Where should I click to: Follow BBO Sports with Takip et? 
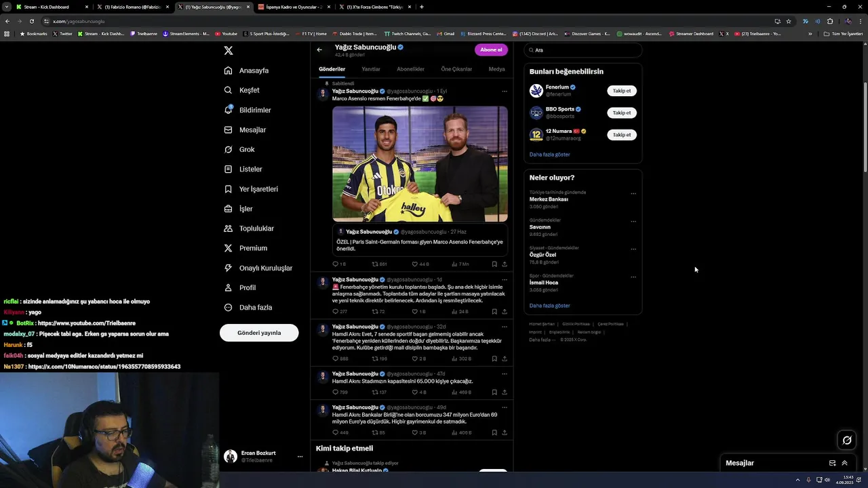click(x=621, y=113)
